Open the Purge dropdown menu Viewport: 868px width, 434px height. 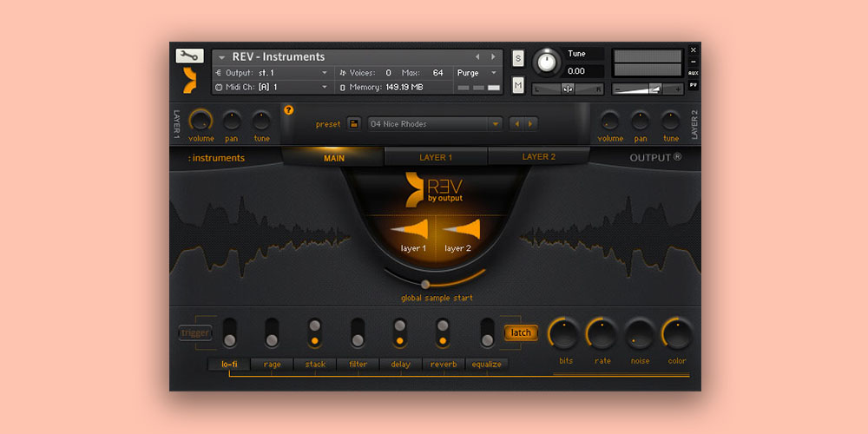coord(477,73)
